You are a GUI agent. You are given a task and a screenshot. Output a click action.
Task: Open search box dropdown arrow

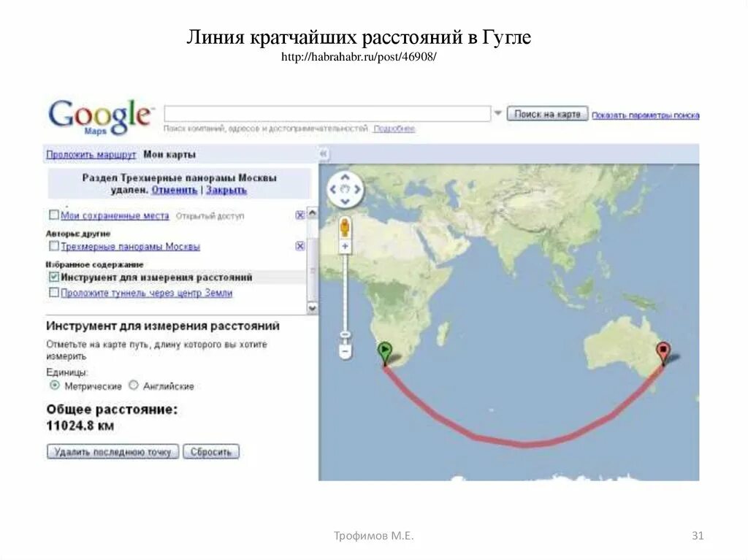tap(498, 113)
